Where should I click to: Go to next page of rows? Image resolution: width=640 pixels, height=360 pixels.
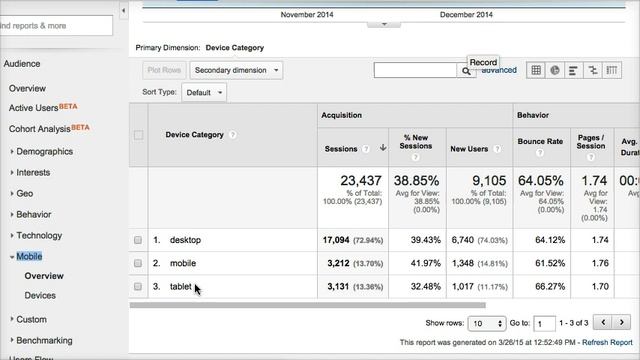click(622, 322)
